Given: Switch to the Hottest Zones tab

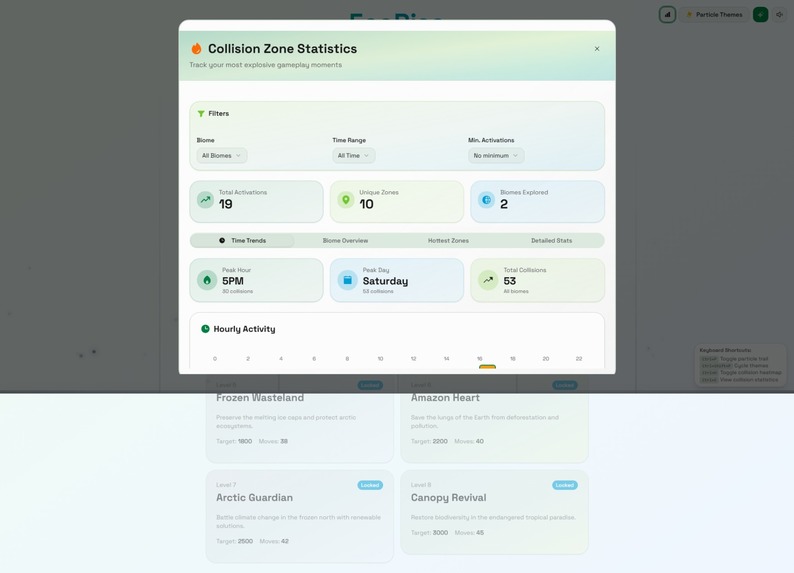Looking at the screenshot, I should click(x=448, y=240).
